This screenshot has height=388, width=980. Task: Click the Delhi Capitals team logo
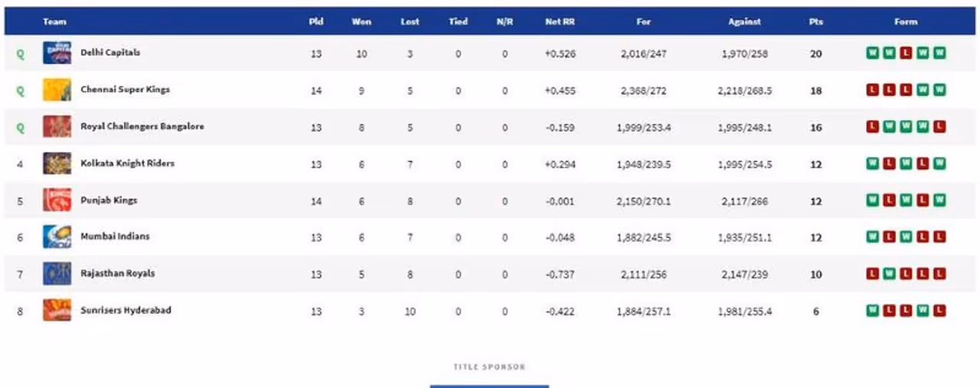pos(57,54)
